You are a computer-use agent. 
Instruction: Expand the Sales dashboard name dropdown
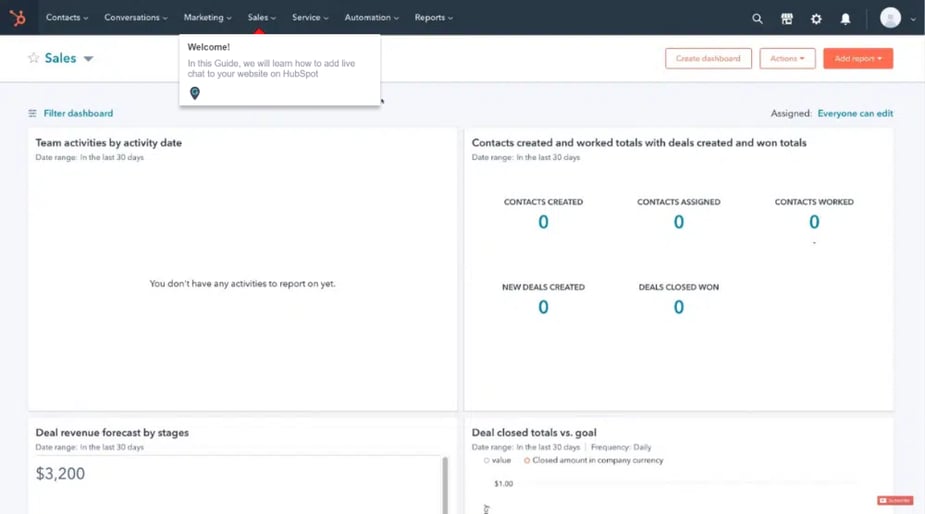click(88, 59)
